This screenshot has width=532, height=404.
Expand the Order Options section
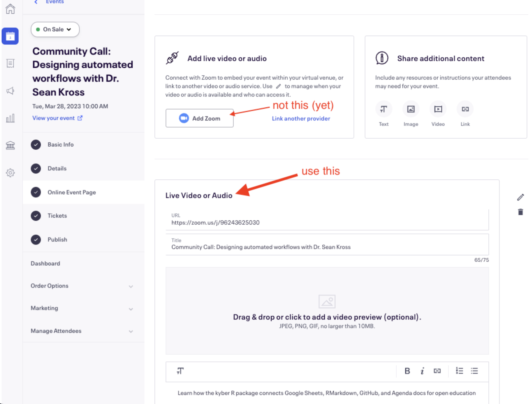[x=131, y=286]
